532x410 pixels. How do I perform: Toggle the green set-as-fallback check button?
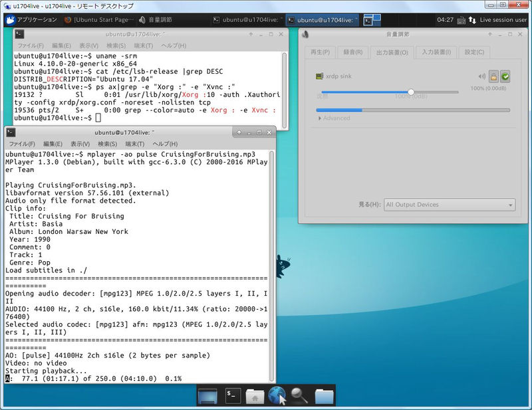(505, 76)
